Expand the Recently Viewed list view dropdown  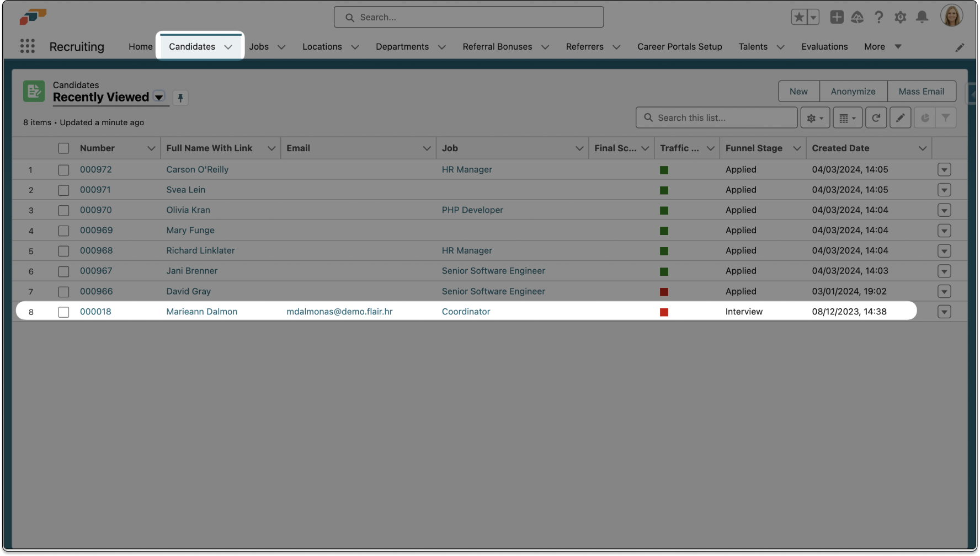tap(159, 97)
